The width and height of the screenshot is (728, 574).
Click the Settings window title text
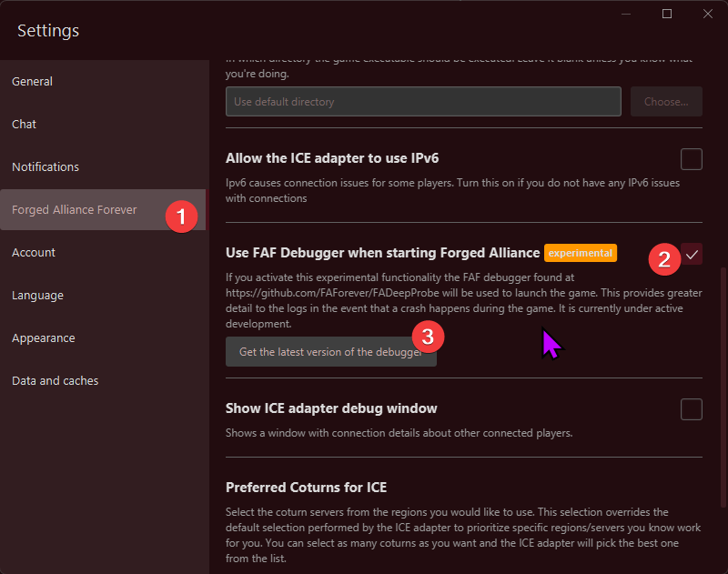(x=48, y=31)
